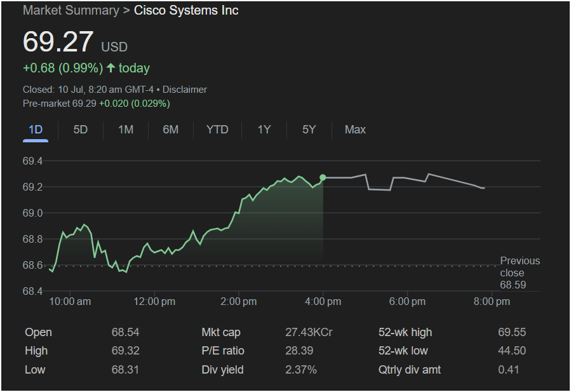Click the 69.0 y-axis label
The image size is (571, 392).
pos(32,213)
